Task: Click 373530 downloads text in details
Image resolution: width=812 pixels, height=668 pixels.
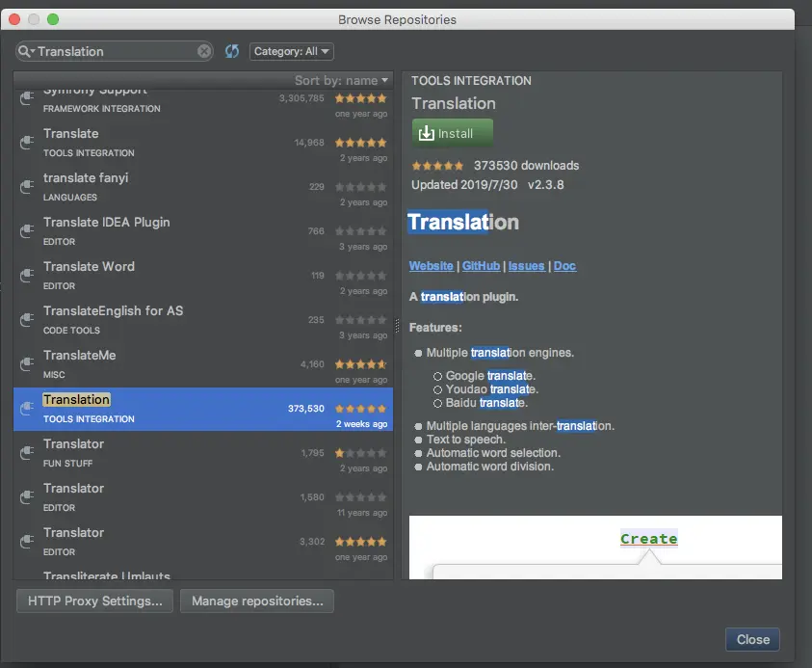Action: click(526, 166)
